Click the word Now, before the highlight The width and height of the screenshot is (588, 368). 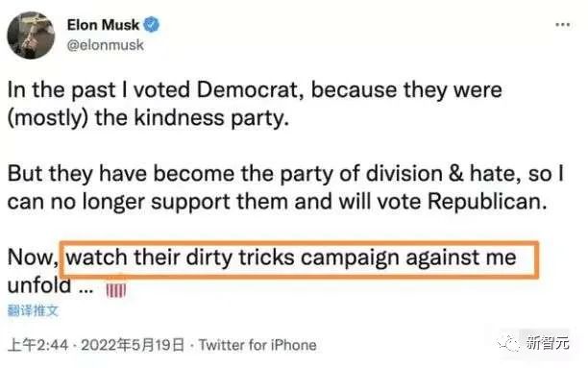(x=33, y=258)
